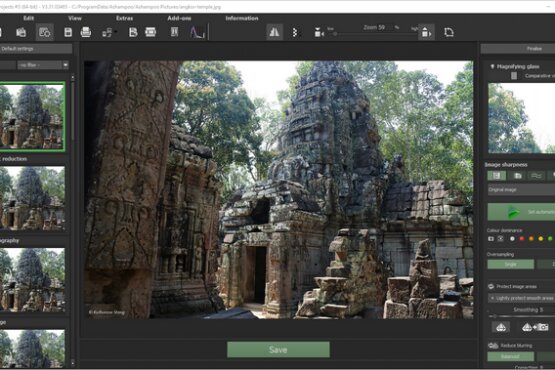This screenshot has height=370, width=555.
Task: Open the Information menu
Action: pos(242,18)
